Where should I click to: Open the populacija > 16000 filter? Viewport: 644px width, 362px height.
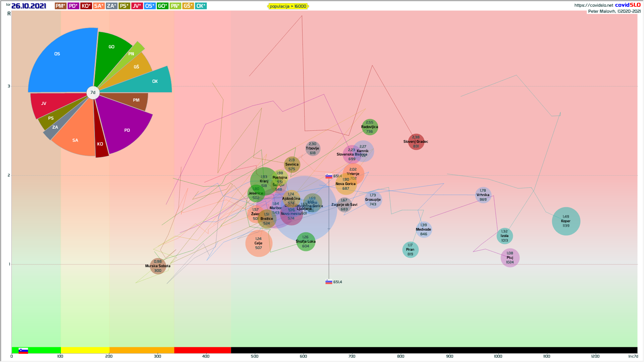(288, 6)
